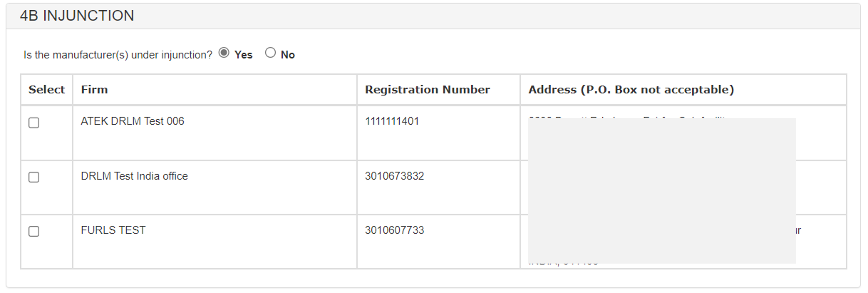
Task: Click the 4B INJUNCTION panel heading
Action: pyautogui.click(x=77, y=16)
